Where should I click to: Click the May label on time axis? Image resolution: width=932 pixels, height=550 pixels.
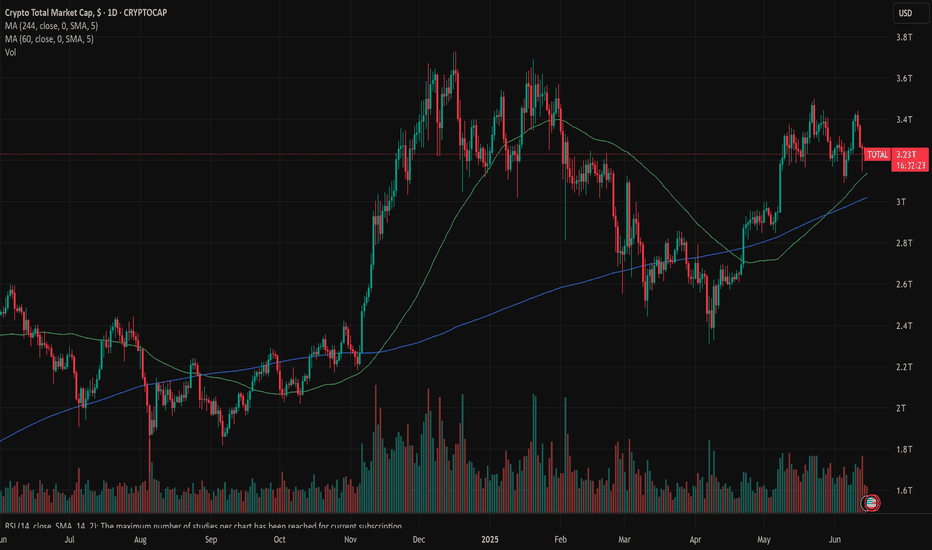(764, 540)
